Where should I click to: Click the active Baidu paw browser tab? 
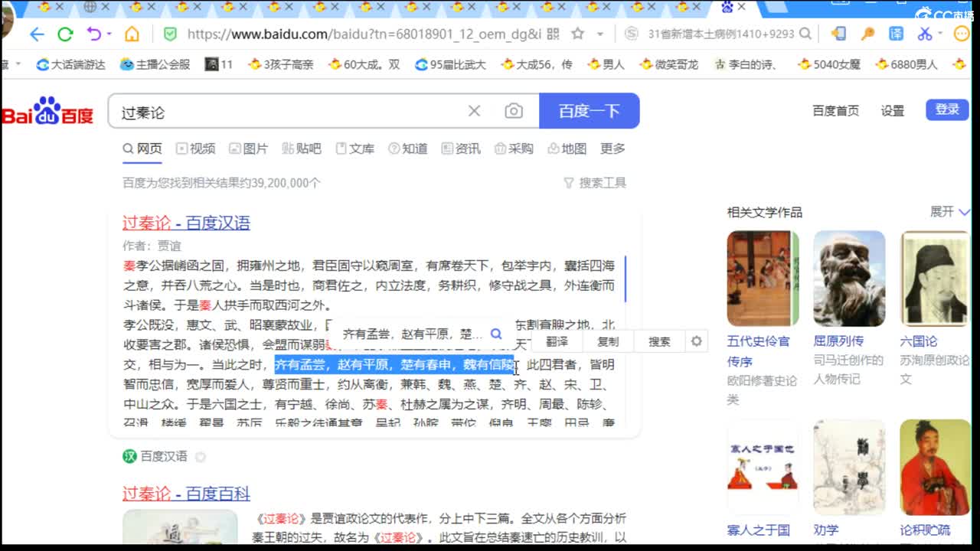pos(733,8)
